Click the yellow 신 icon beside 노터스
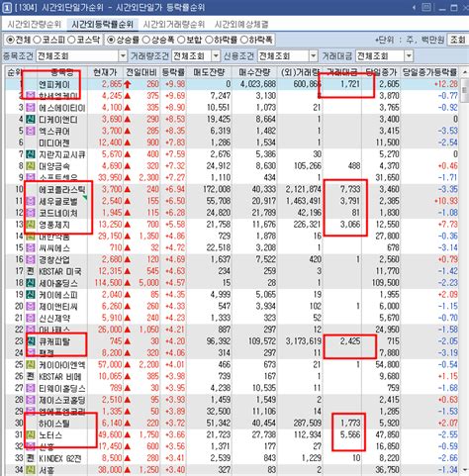 [31, 435]
